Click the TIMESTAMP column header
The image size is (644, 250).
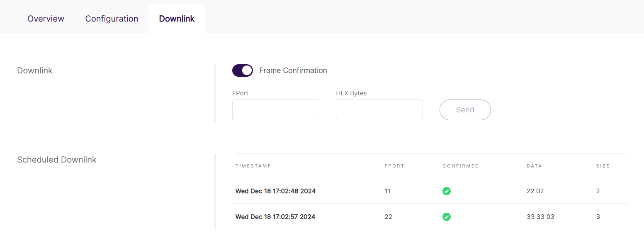pos(253,166)
